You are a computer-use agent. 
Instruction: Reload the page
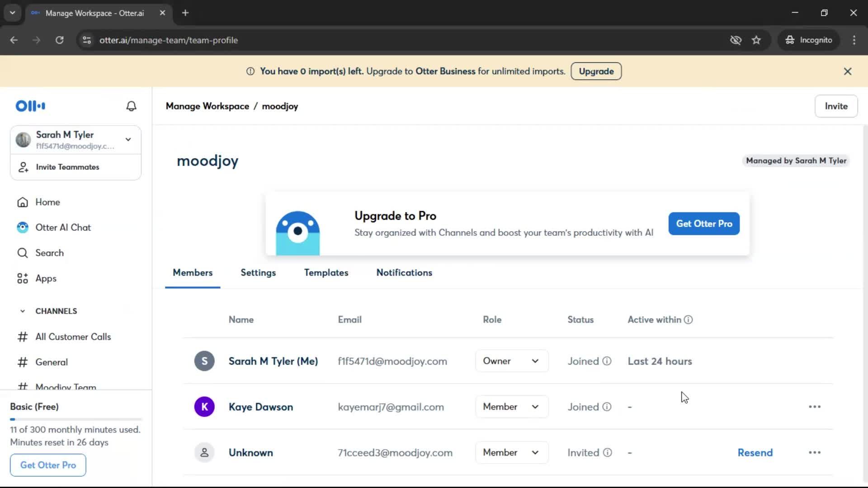pyautogui.click(x=59, y=40)
